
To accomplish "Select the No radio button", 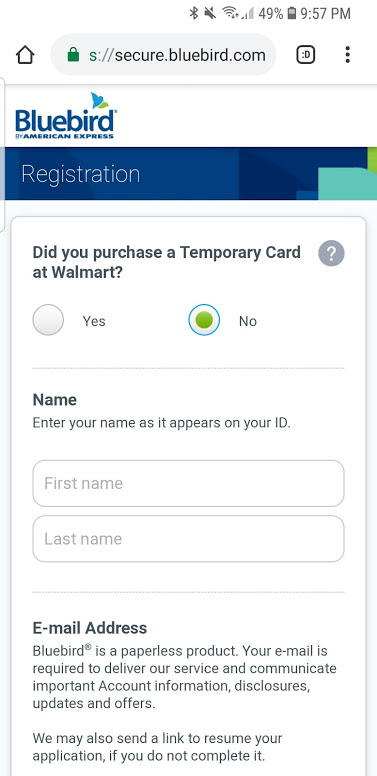I will 204,320.
